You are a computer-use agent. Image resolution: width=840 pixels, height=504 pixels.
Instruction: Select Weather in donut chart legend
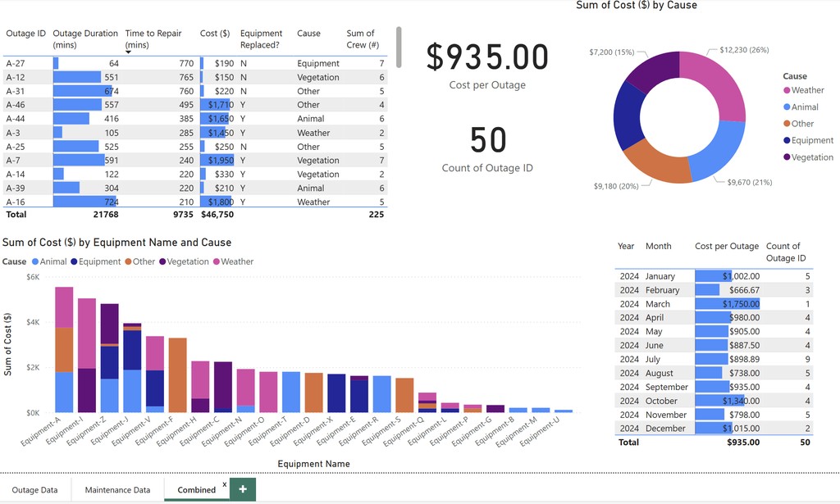(x=804, y=90)
